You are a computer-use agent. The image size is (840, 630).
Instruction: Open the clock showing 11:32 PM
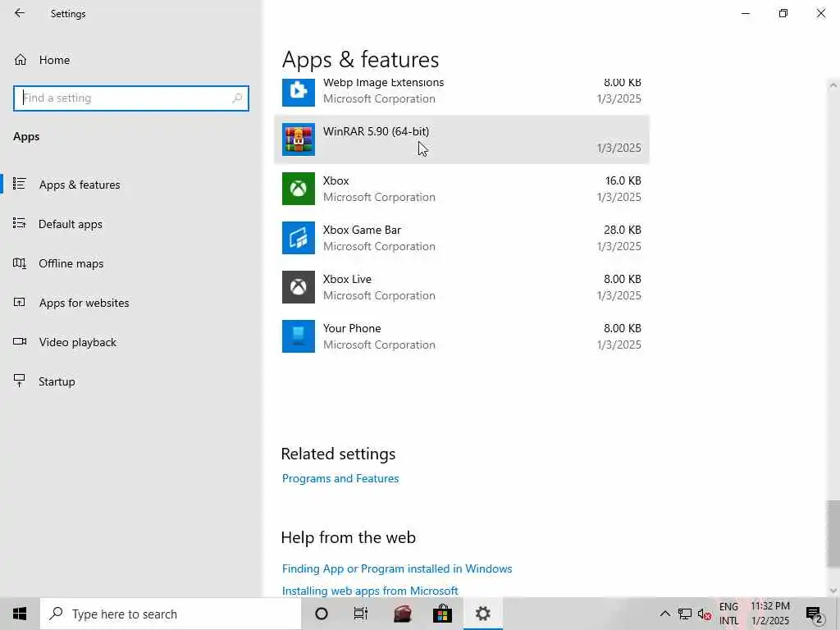(769, 614)
